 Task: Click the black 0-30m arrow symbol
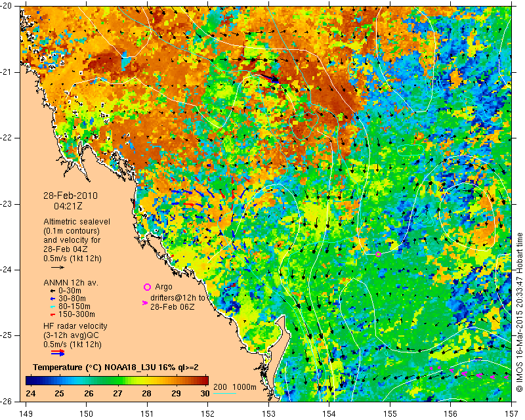click(52, 291)
